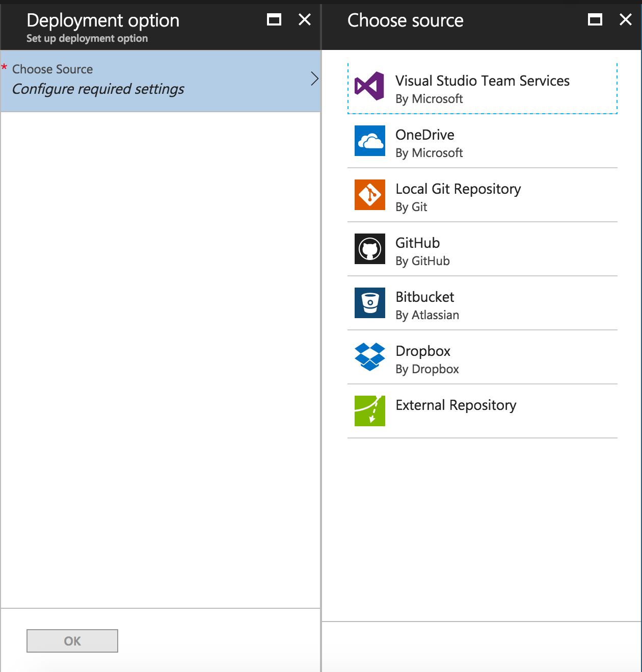Click the OneDrive cloud icon
Image resolution: width=642 pixels, height=672 pixels.
click(x=370, y=141)
